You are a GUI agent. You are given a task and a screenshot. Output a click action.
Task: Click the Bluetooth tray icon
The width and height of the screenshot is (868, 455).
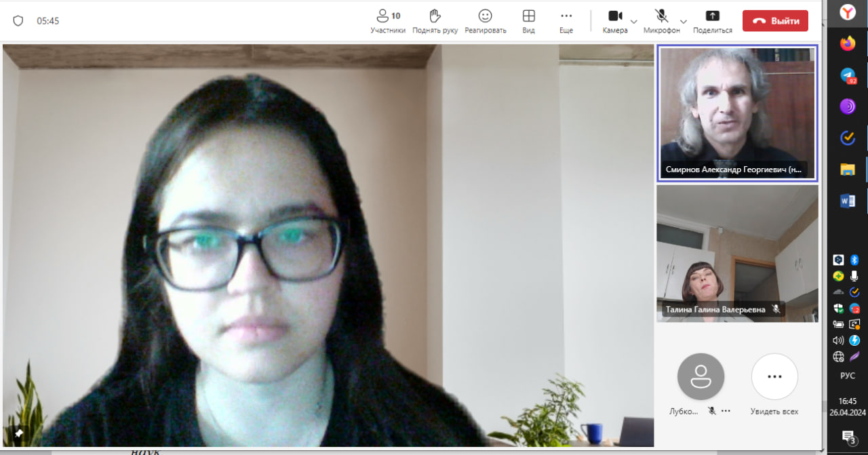coord(855,260)
